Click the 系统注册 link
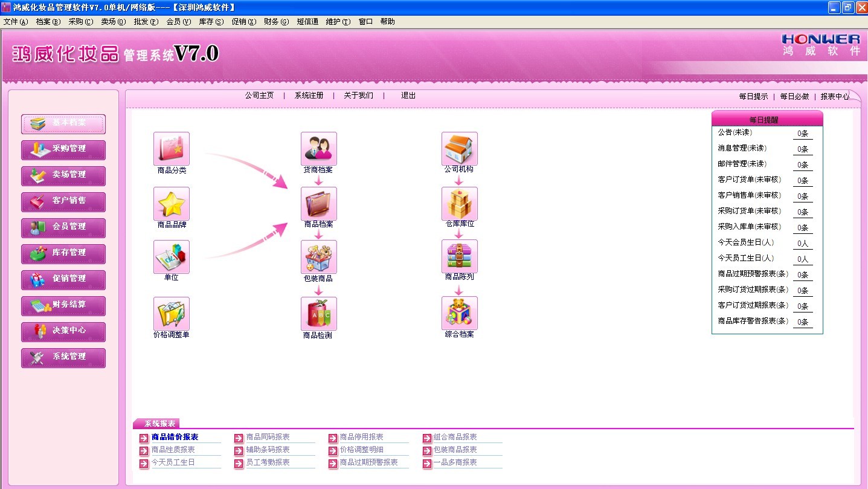Viewport: 868px width, 489px height. pyautogui.click(x=309, y=96)
